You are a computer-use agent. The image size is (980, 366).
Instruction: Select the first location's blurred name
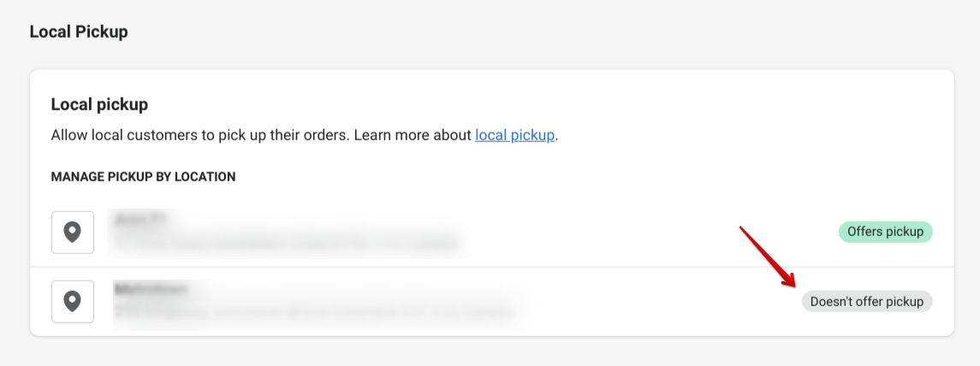click(x=140, y=220)
